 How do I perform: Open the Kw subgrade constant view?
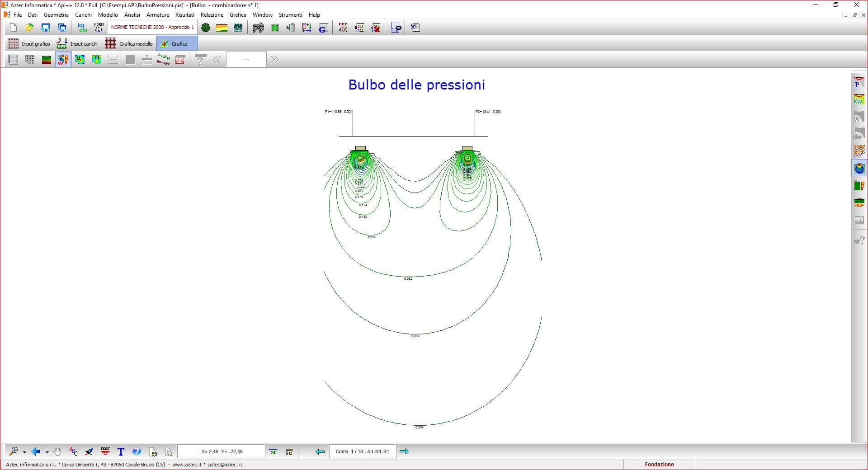click(x=859, y=99)
